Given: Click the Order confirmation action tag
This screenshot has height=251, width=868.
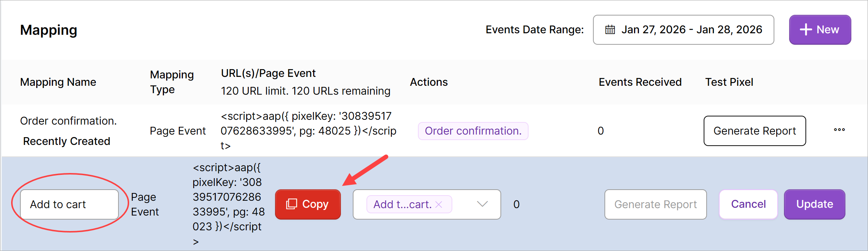Looking at the screenshot, I should tap(473, 131).
